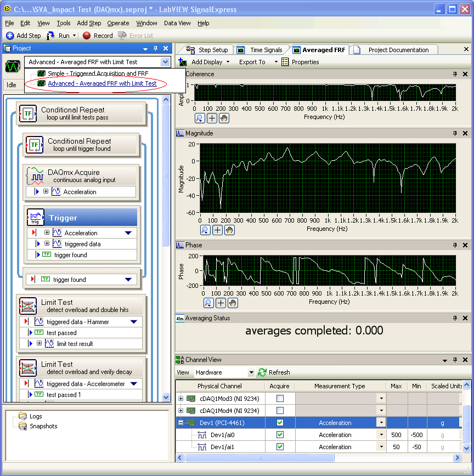The width and height of the screenshot is (474, 476).
Task: Collapse the Dev1 (PCI-4461) device node
Action: 180,423
